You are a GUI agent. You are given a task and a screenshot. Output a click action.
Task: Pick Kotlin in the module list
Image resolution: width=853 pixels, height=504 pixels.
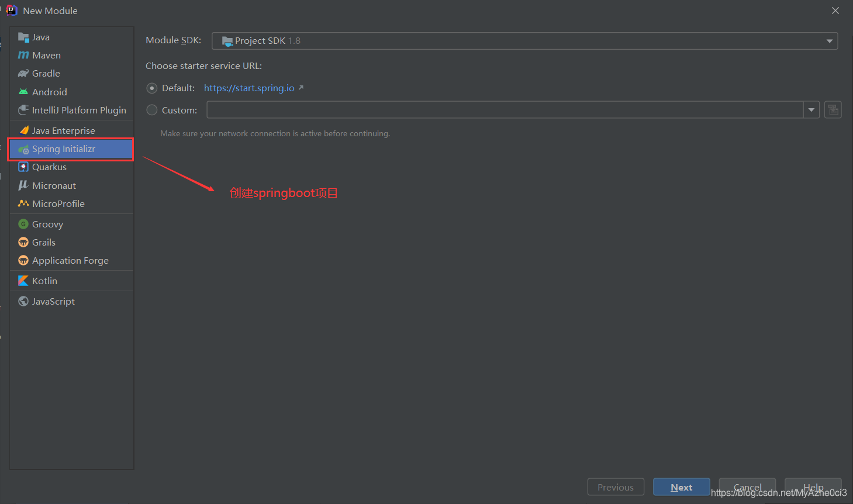[x=71, y=281]
